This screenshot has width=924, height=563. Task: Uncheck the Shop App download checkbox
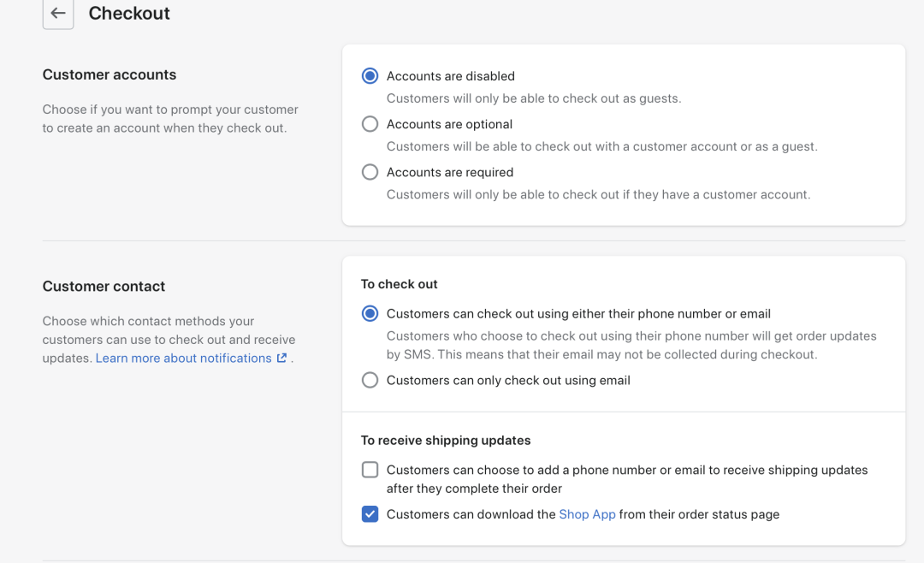tap(370, 514)
